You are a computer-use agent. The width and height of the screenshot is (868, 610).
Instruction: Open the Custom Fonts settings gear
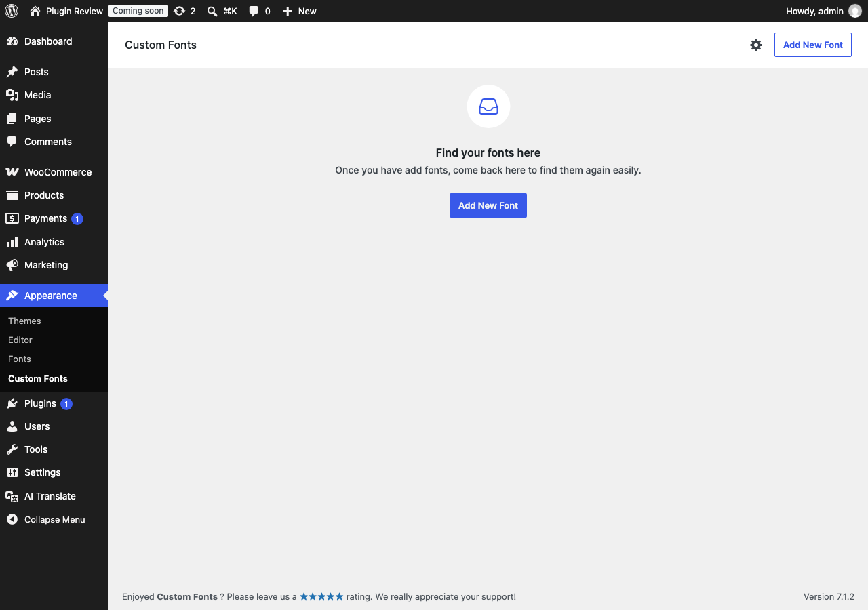(x=756, y=45)
